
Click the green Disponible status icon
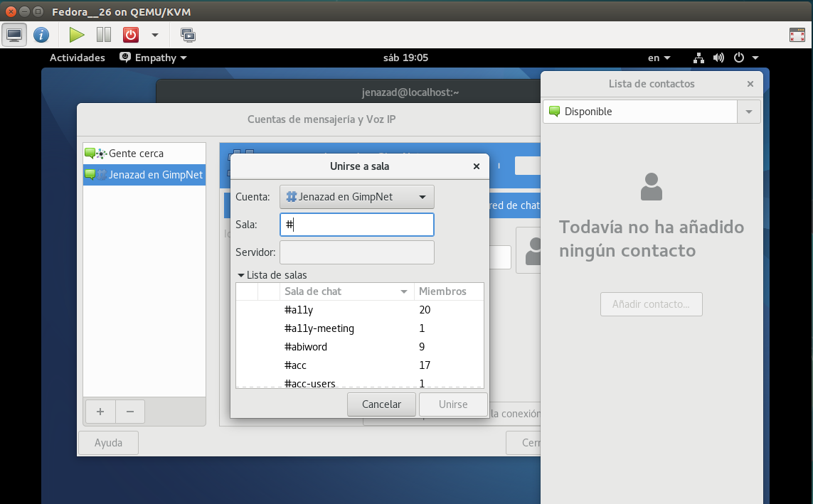[x=554, y=112]
